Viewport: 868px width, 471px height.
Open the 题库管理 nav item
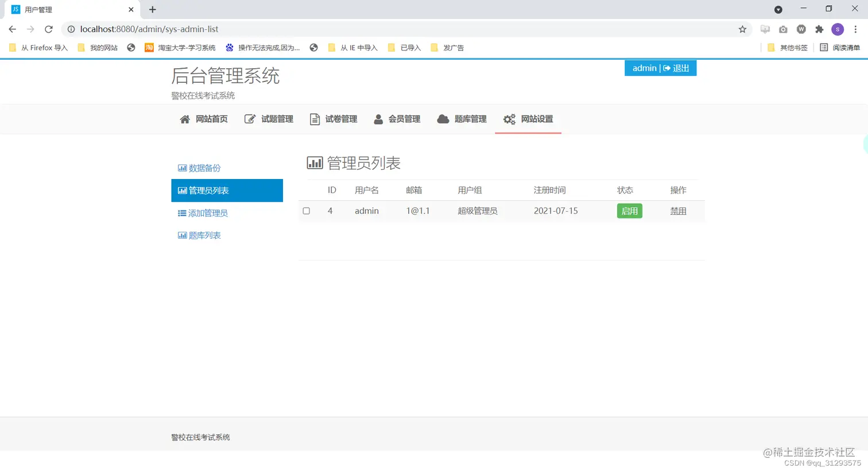462,119
